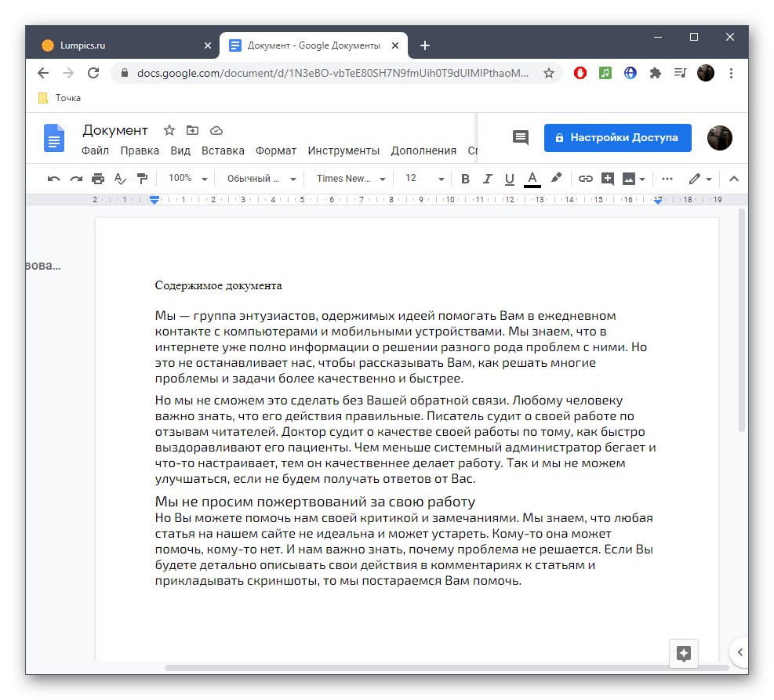Click the Redo icon
The height and width of the screenshot is (700, 774).
click(74, 178)
